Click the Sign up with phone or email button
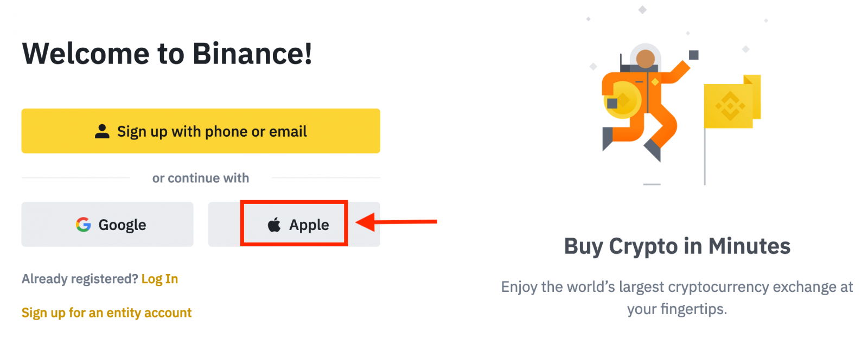Screen dimensions: 868x351 coord(200,131)
